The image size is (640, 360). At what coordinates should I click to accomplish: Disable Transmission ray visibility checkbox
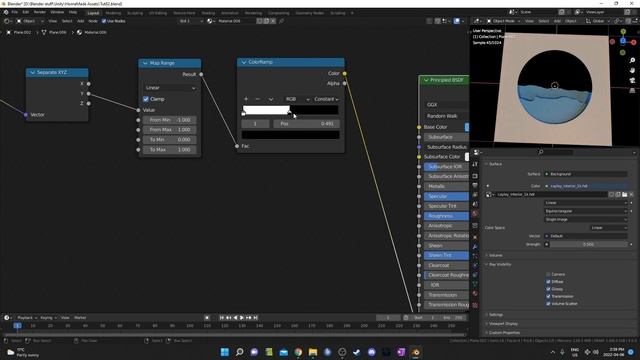pos(548,296)
